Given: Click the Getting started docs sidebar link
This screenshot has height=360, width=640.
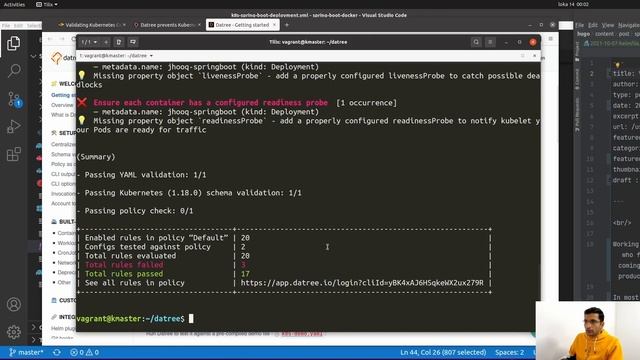Looking at the screenshot, I should [63, 95].
